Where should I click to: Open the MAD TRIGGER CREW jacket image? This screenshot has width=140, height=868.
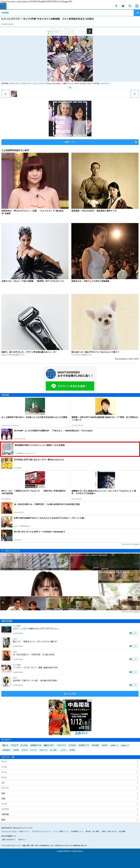coord(70,58)
